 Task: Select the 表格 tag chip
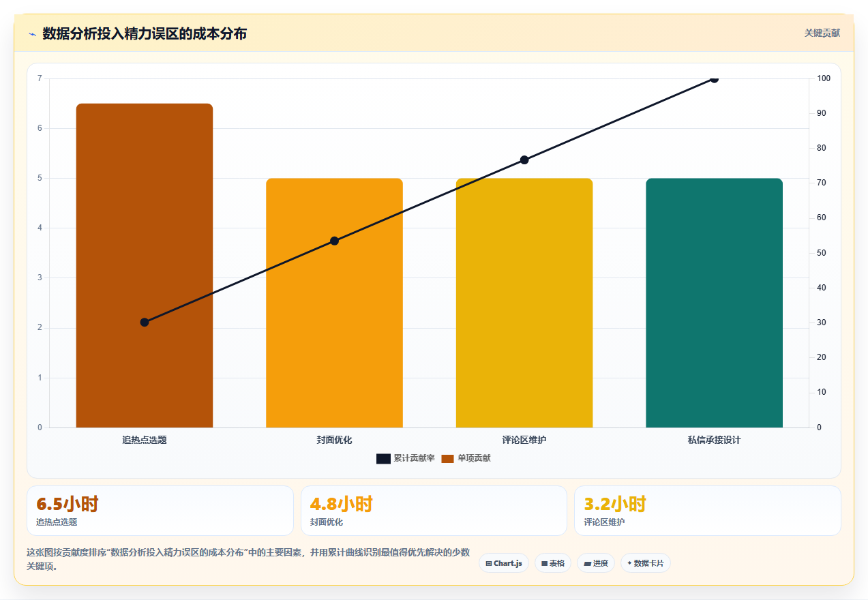[x=553, y=563]
